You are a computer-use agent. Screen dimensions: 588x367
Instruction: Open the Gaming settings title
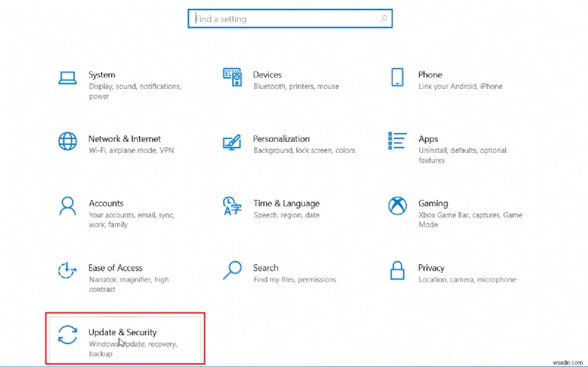[x=433, y=204]
